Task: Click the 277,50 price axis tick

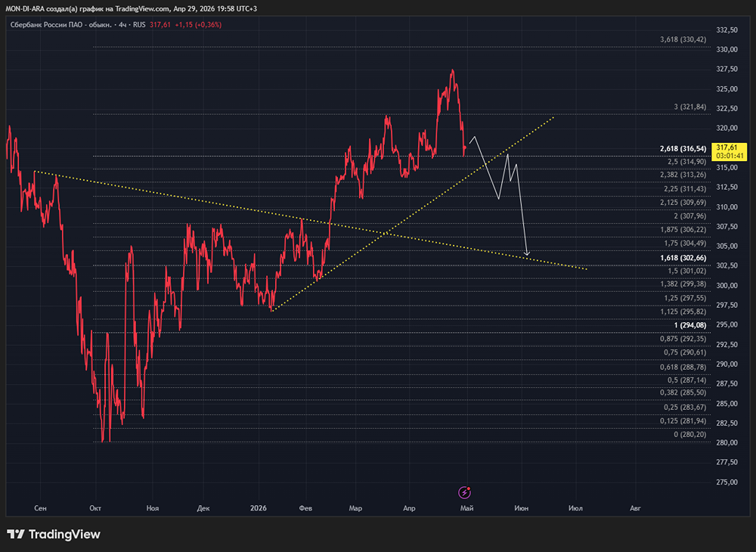Action: [x=727, y=462]
